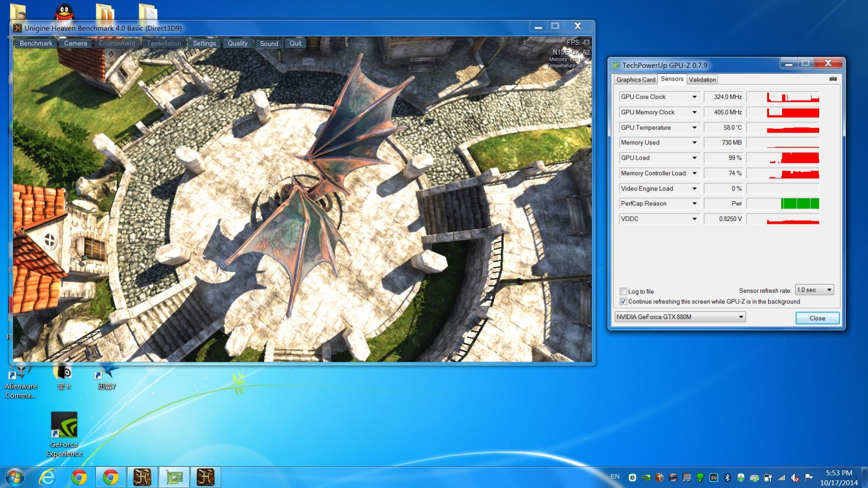868x488 pixels.
Task: Open the Camera menu in Heaven
Action: coord(76,43)
